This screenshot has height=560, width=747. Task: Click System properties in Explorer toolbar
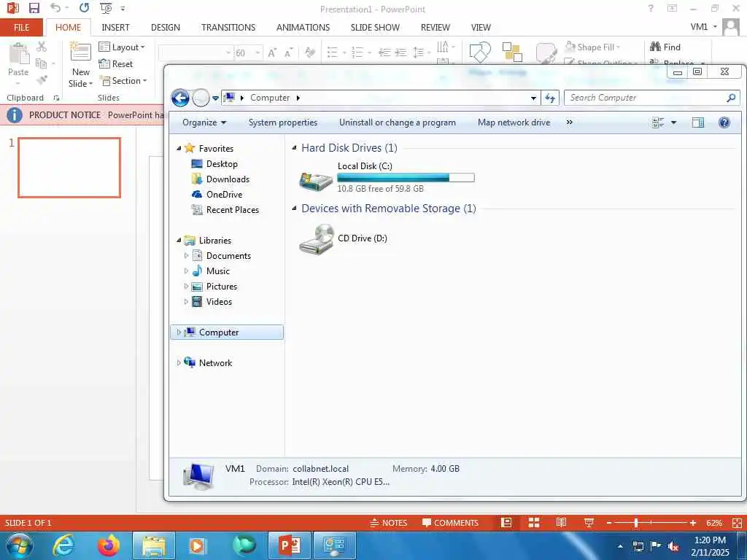point(283,122)
